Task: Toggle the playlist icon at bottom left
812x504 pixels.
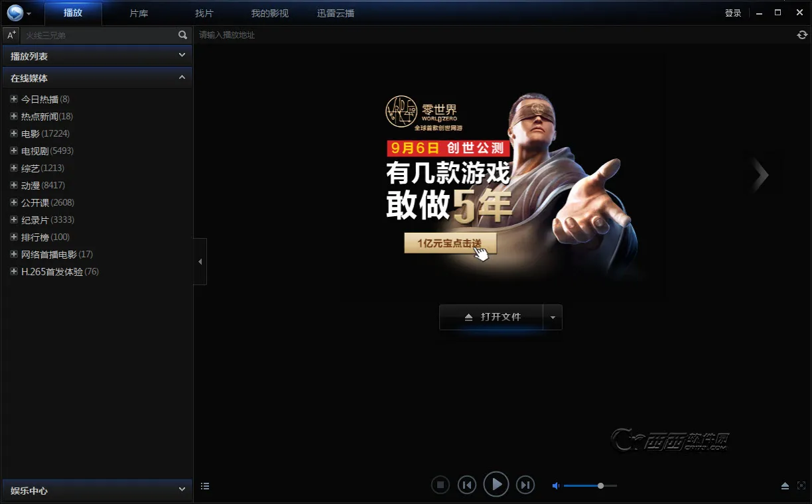Action: (205, 486)
